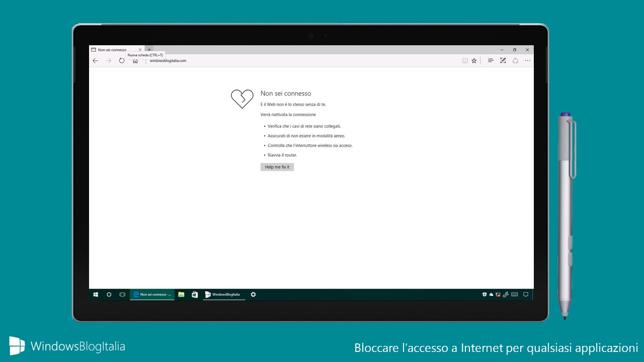Switch to WindowsBlogItalia app in taskbar

click(x=224, y=295)
